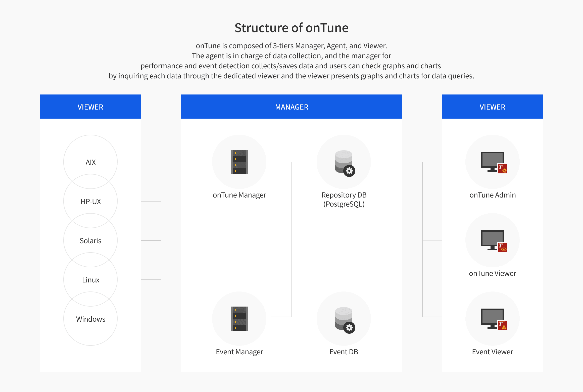The height and width of the screenshot is (392, 583).
Task: Click the Repository DB (PostgreSQL) label
Action: (344, 200)
